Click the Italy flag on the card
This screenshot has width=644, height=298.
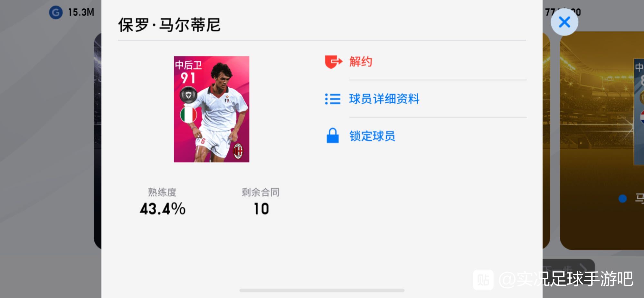click(188, 115)
